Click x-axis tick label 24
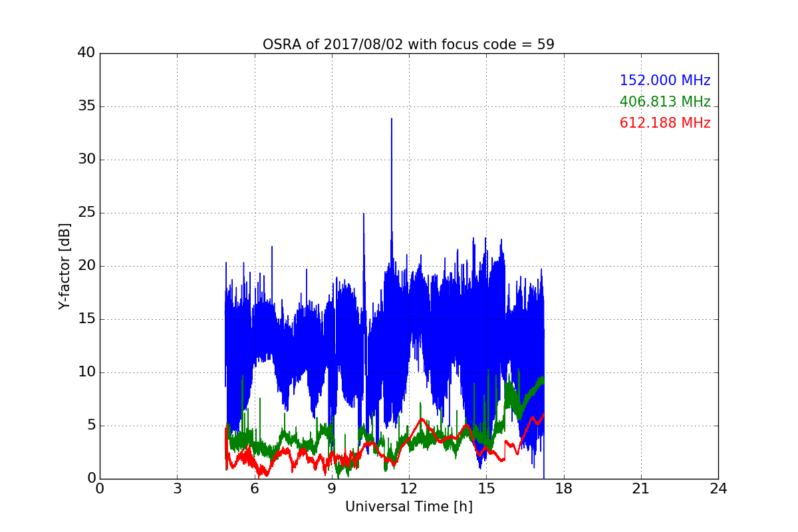The height and width of the screenshot is (532, 798). click(718, 489)
